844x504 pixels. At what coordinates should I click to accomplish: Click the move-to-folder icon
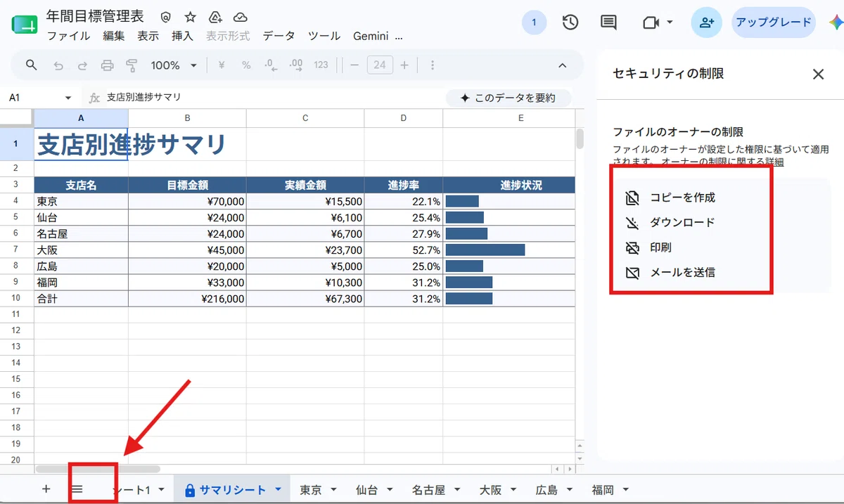tap(215, 17)
